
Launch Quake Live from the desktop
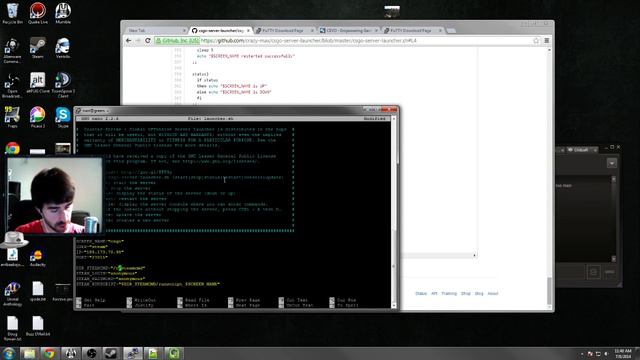38,13
